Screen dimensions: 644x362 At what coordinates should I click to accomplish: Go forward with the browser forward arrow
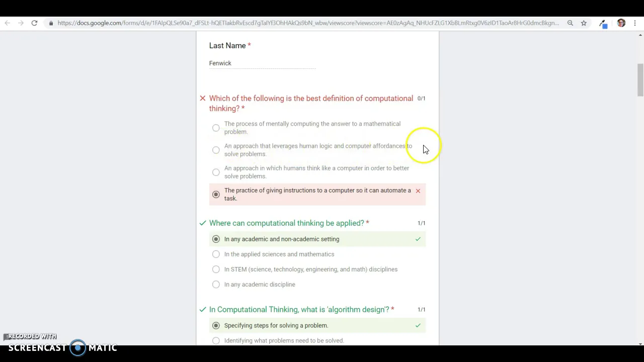pos(21,23)
